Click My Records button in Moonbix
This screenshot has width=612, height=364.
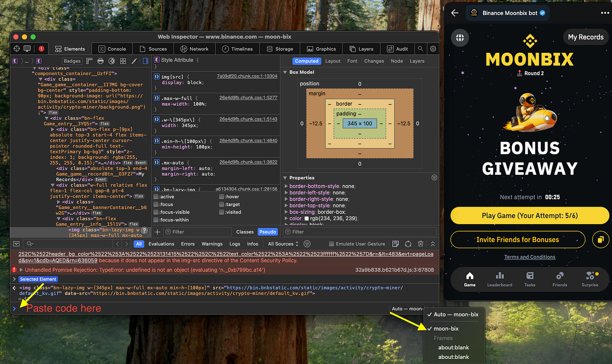(x=586, y=37)
